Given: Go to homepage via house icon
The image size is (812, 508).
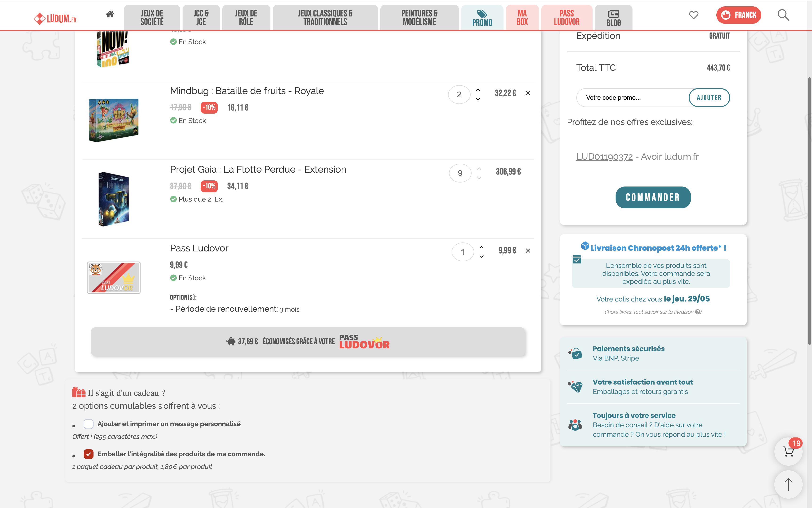Looking at the screenshot, I should (110, 14).
